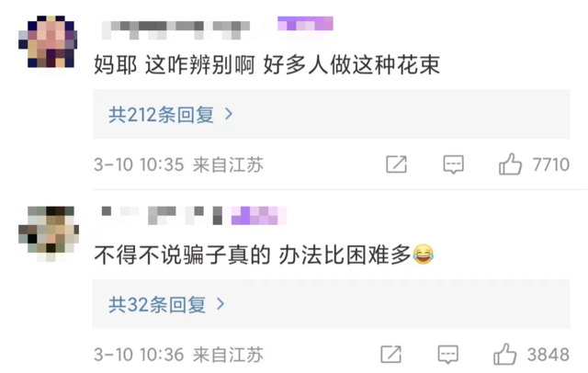
Task: Share the 3-10 10:36 comment
Action: [391, 355]
